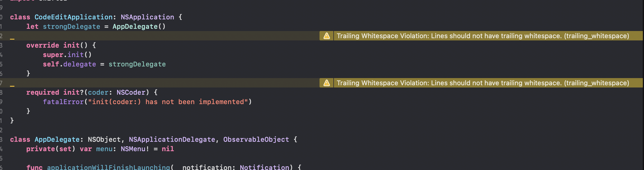
Task: Click the fatalError function call
Action: 63,102
